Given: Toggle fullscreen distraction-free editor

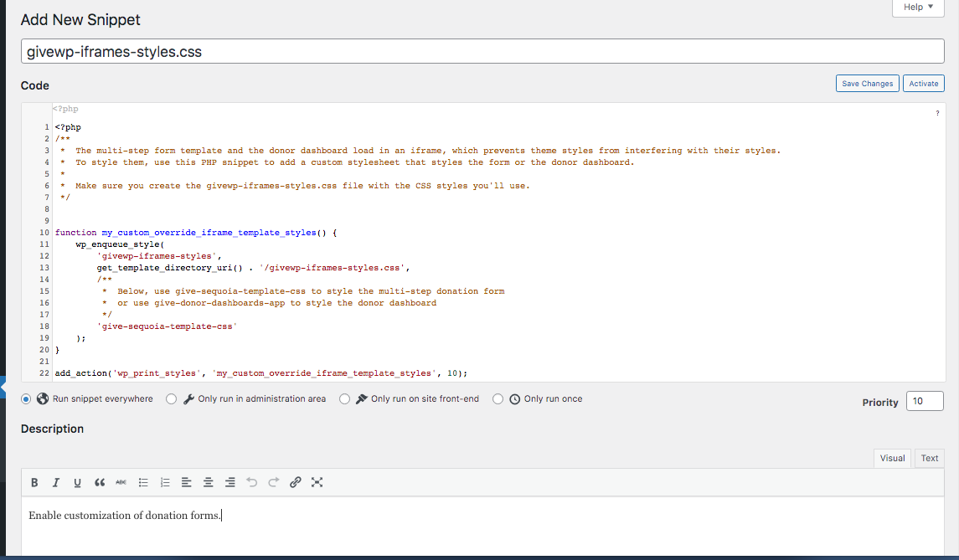Looking at the screenshot, I should click(x=317, y=482).
